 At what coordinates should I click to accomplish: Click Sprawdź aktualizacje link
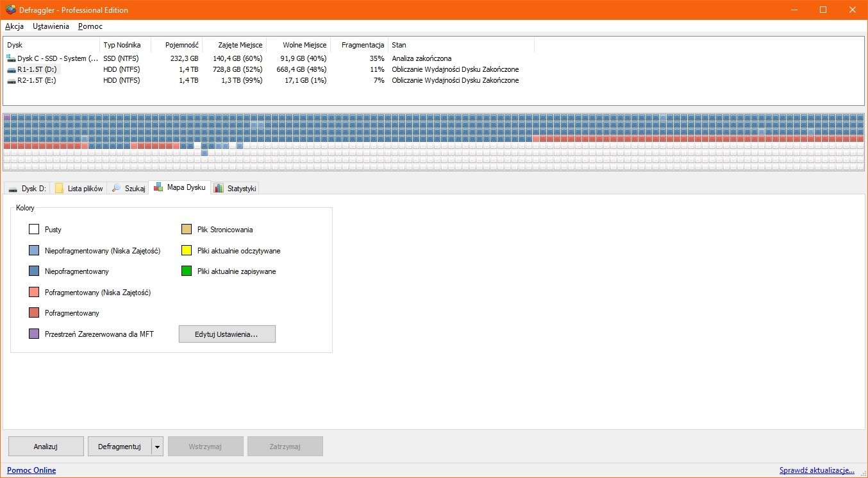point(817,470)
